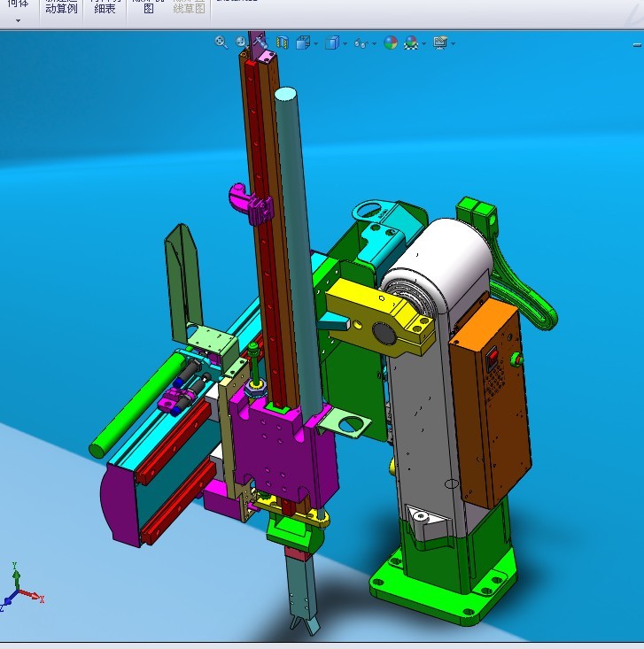Open the View Settings monitor icon
Viewport: 644px width, 649px height.
click(439, 42)
